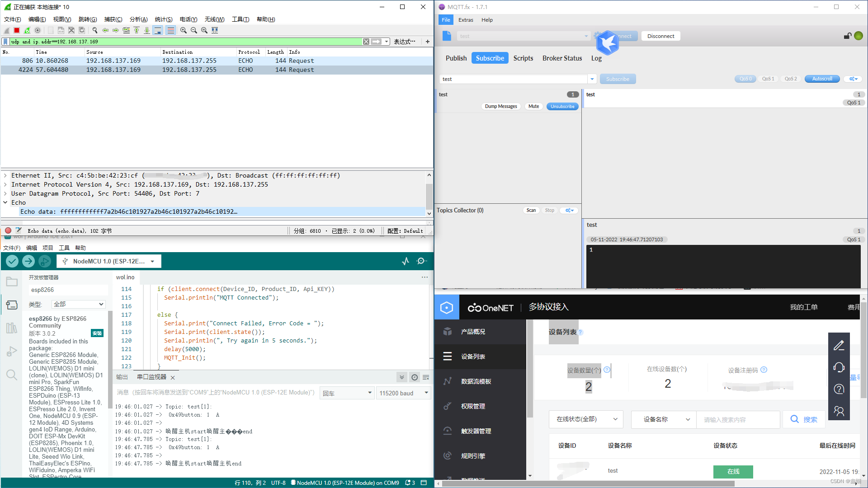
Task: Switch to the Publish tab in MQTT.fx
Action: click(456, 58)
